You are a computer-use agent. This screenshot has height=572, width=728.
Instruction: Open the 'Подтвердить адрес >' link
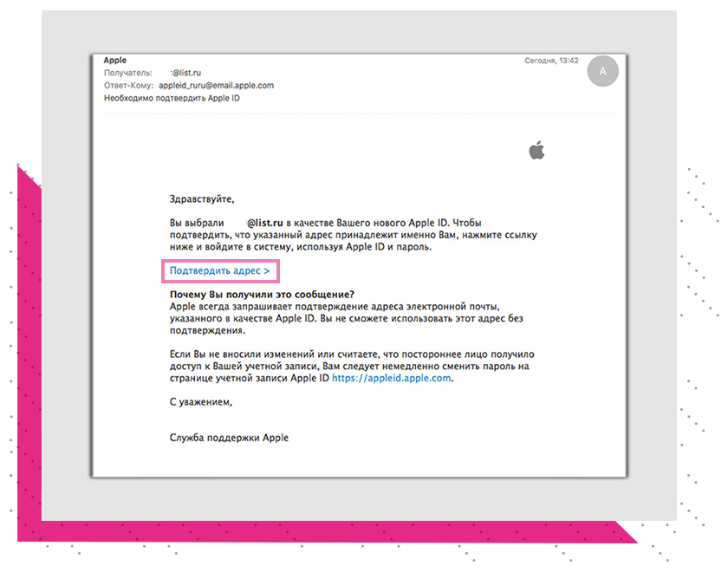click(219, 270)
